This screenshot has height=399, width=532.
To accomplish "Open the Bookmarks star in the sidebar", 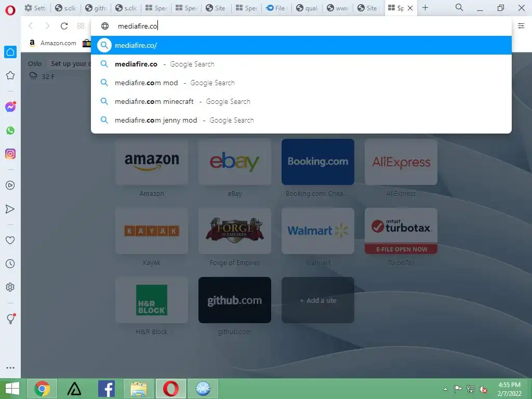I will (10, 75).
